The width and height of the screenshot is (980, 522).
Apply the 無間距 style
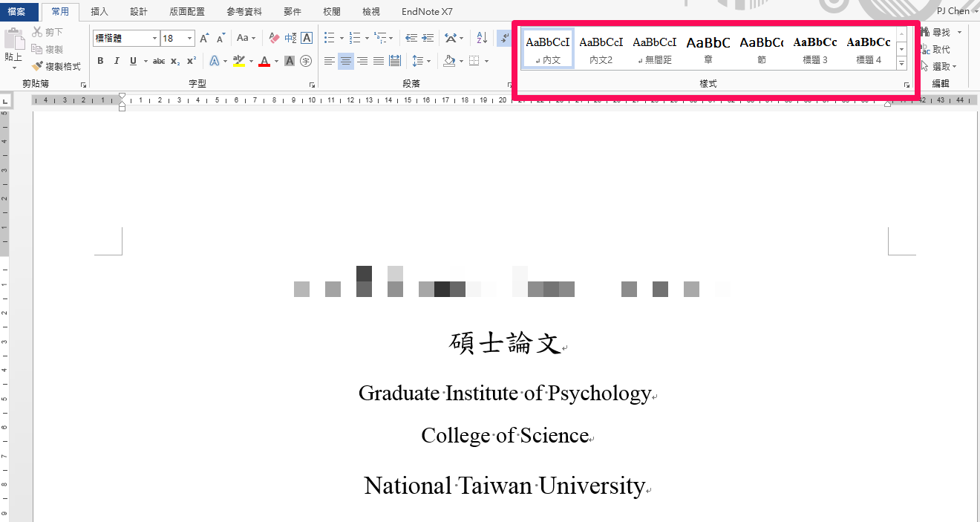pos(655,49)
